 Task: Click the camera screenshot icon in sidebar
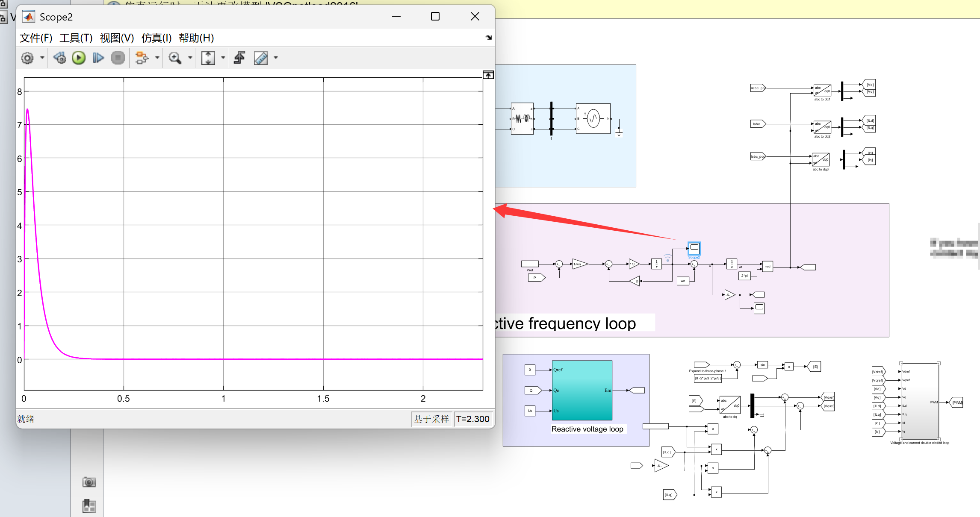pos(89,482)
